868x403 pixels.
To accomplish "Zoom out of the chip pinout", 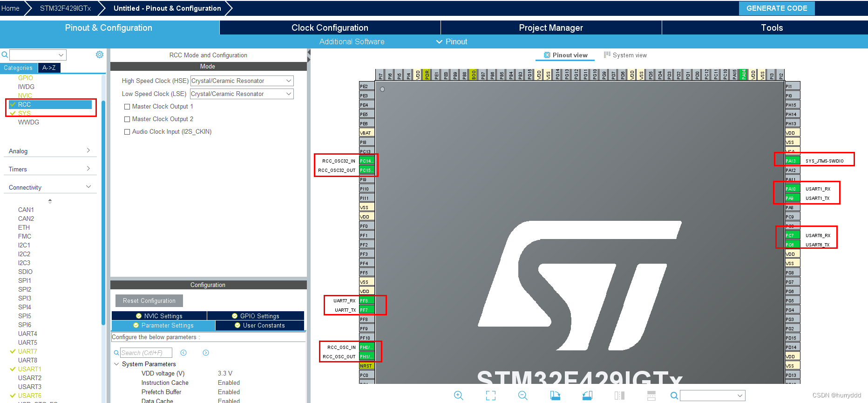I will pyautogui.click(x=523, y=396).
